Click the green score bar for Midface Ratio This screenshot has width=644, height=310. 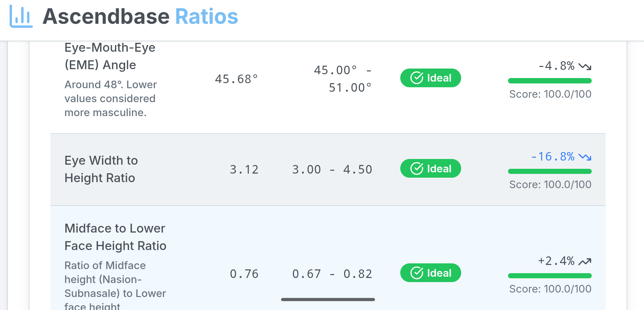coord(550,276)
